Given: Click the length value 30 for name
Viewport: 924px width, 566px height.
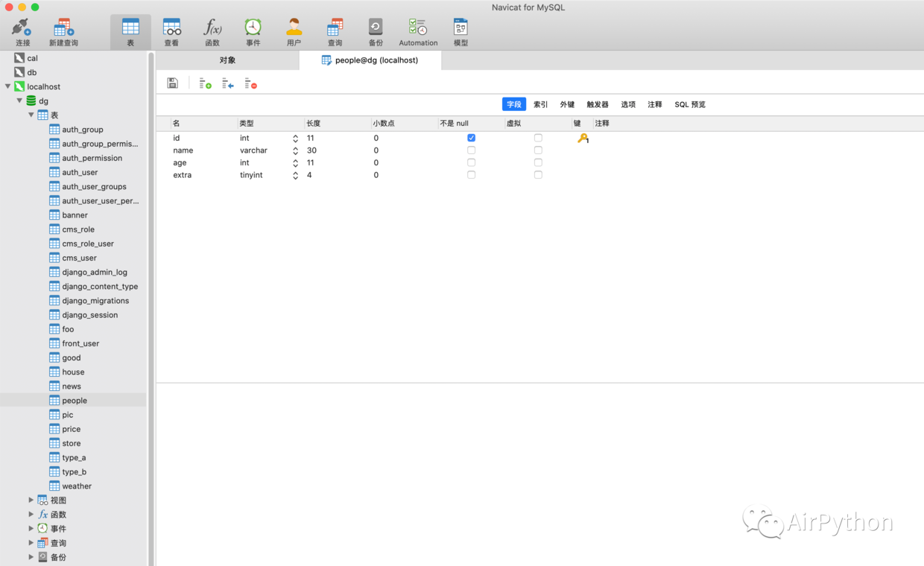Looking at the screenshot, I should [x=312, y=150].
